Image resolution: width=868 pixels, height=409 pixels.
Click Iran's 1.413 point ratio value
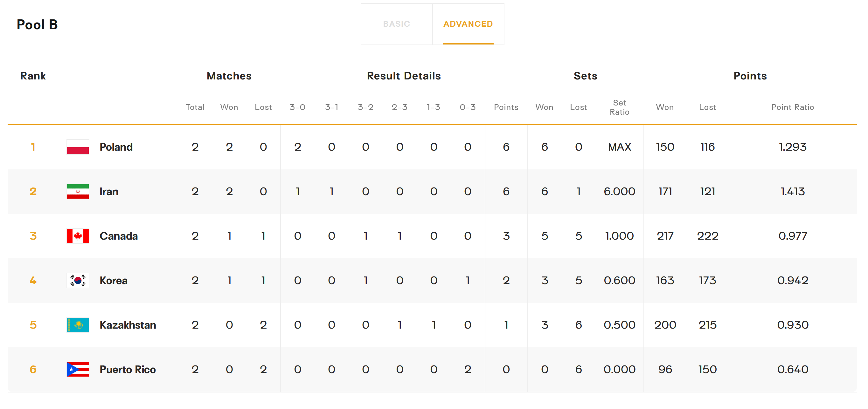pos(793,192)
